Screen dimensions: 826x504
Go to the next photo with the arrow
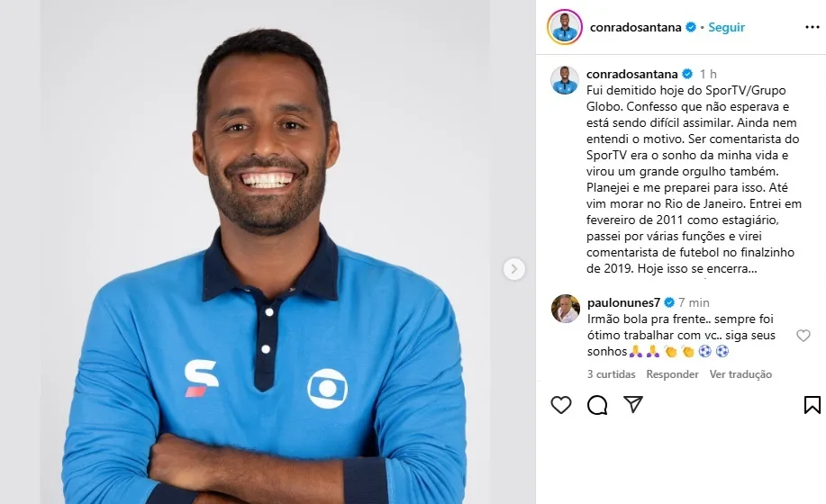514,269
